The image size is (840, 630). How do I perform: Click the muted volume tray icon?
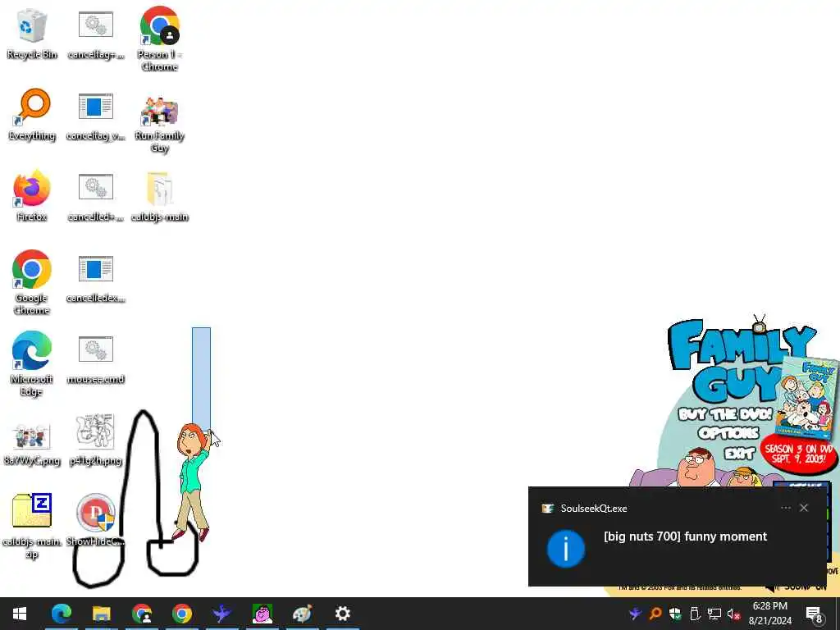pos(734,614)
